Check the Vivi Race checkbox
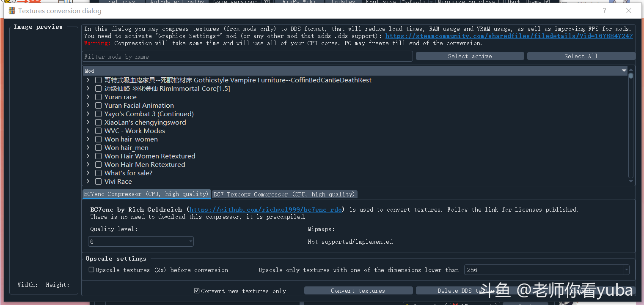644x305 pixels. [98, 182]
